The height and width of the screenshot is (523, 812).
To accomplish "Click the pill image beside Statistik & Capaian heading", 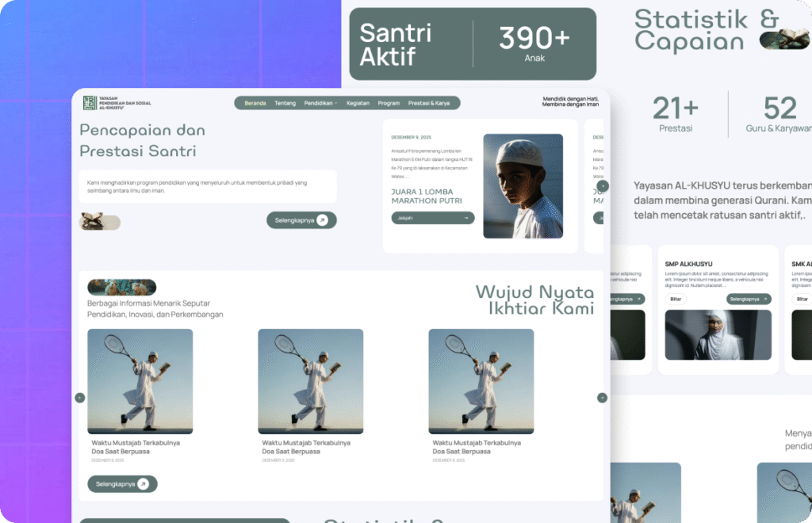I will coord(784,40).
